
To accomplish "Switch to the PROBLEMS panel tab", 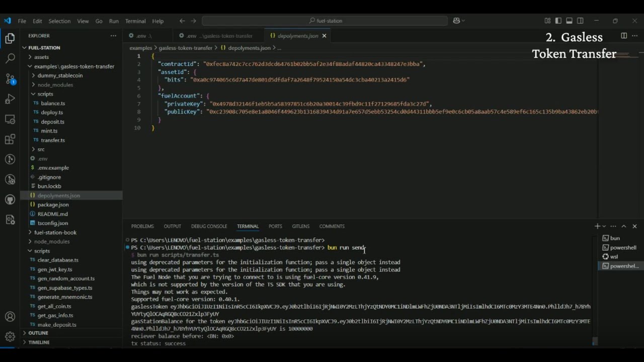I will click(142, 226).
